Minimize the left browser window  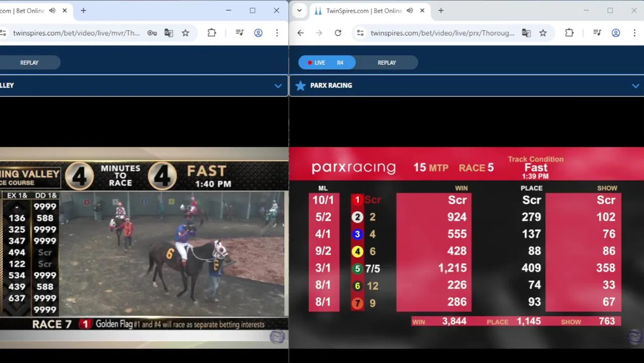tap(228, 11)
